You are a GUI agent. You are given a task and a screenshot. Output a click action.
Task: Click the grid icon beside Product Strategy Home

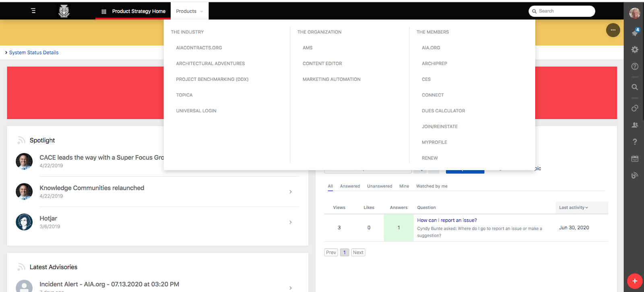(x=104, y=12)
